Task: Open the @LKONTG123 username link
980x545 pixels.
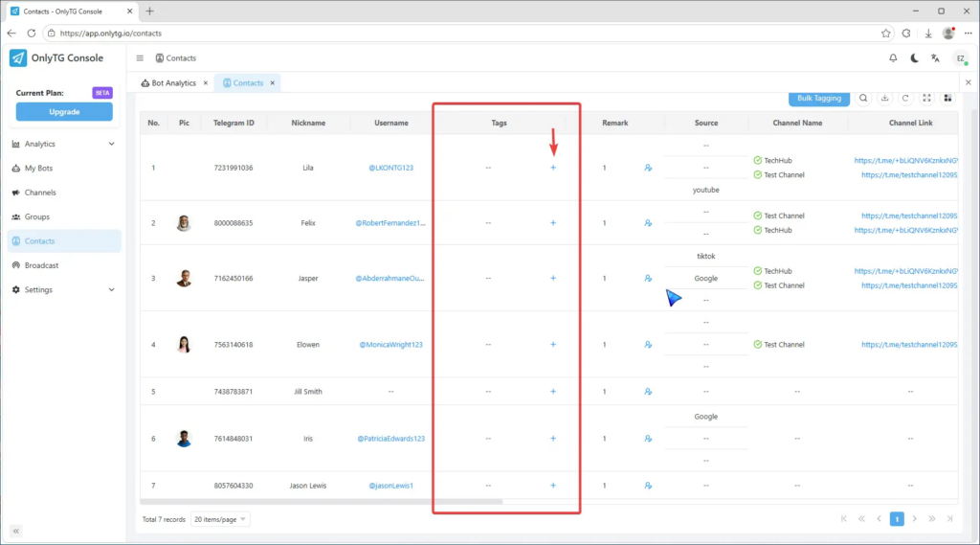Action: (x=391, y=168)
